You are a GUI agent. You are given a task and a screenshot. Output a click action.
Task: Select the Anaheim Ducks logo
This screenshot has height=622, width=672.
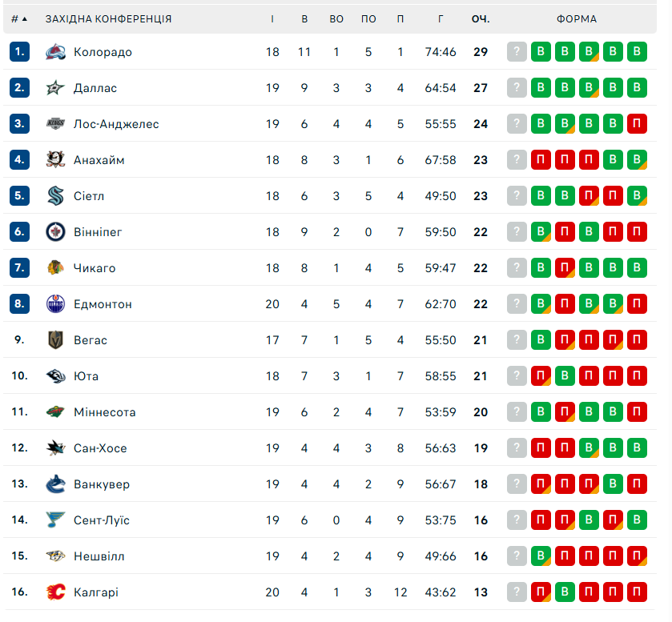tap(54, 160)
